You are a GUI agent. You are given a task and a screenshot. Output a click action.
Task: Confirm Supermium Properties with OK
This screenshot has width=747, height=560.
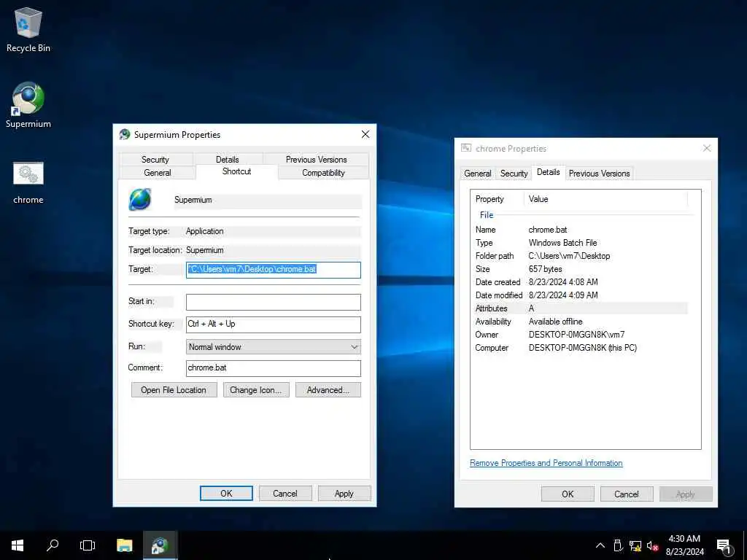226,494
